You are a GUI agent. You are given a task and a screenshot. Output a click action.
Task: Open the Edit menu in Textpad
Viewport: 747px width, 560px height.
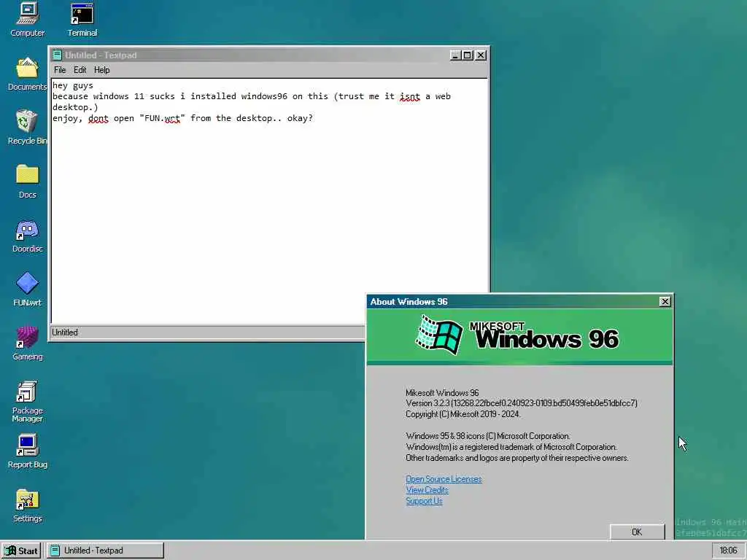point(80,70)
